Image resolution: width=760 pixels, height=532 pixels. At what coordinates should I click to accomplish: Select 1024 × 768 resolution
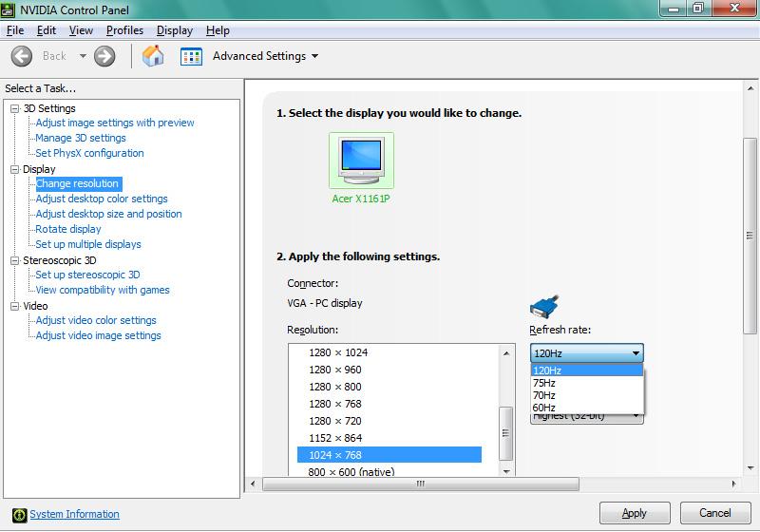pos(389,455)
